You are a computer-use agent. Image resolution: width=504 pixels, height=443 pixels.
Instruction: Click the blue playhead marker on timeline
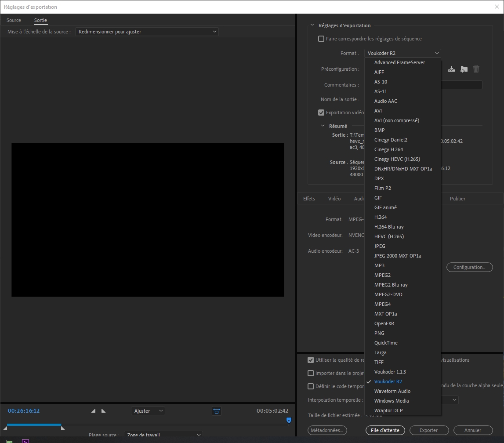(x=289, y=421)
